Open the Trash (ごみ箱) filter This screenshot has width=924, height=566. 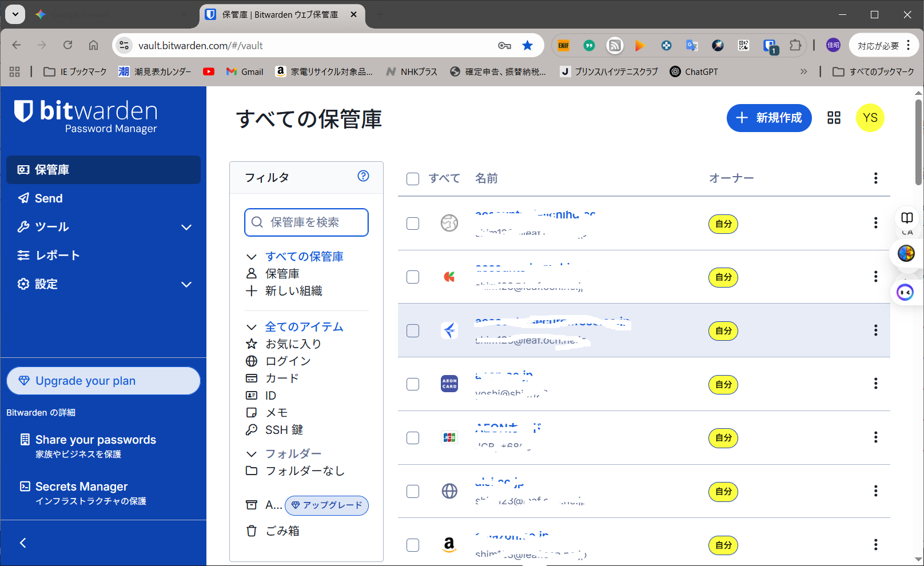coord(282,531)
